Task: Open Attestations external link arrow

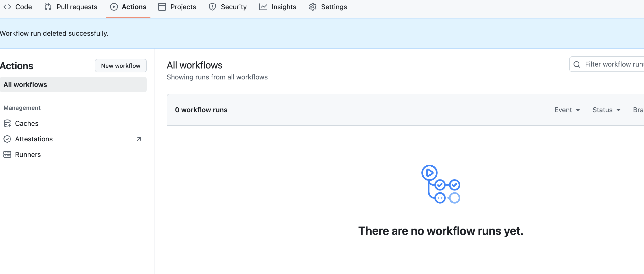Action: point(139,139)
